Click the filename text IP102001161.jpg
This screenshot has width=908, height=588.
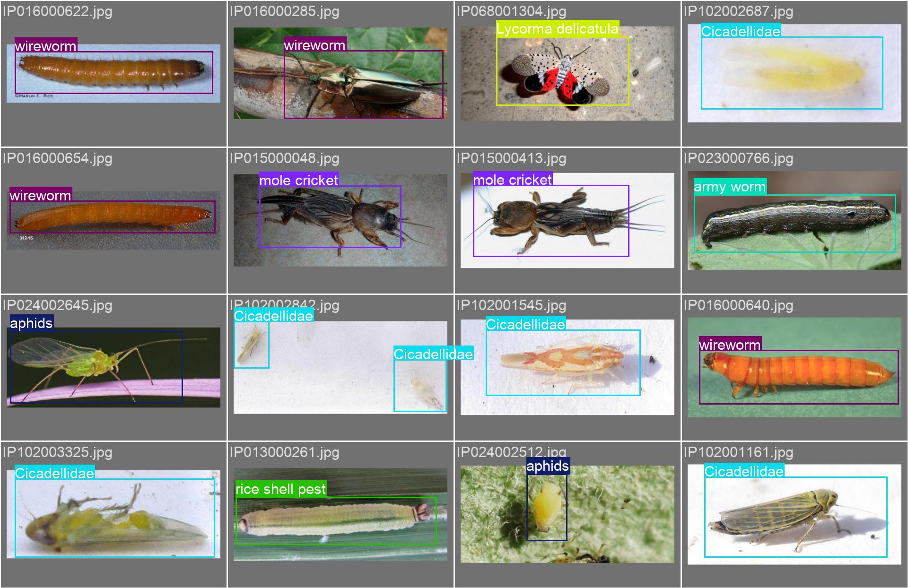pyautogui.click(x=739, y=452)
